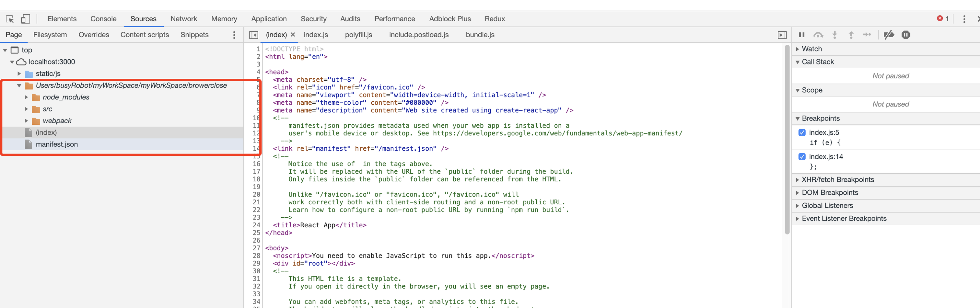
Task: Open more options in the Sources navigator tabs
Action: pyautogui.click(x=234, y=35)
